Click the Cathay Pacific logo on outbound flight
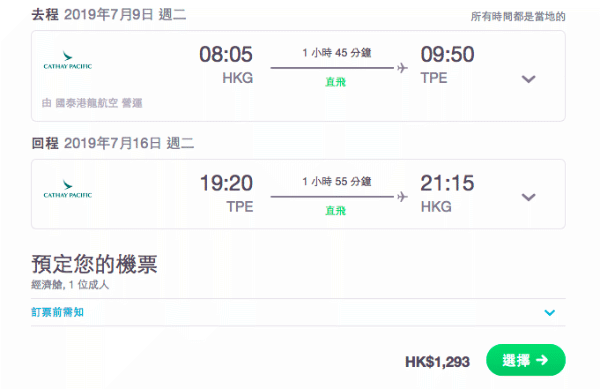The height and width of the screenshot is (389, 600). pyautogui.click(x=68, y=60)
